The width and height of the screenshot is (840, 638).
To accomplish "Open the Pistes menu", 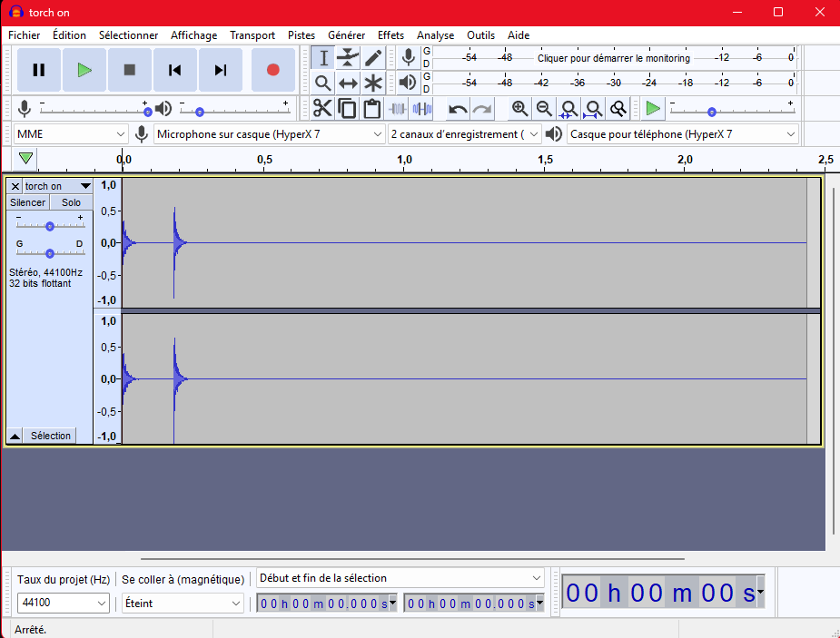I will 301,35.
